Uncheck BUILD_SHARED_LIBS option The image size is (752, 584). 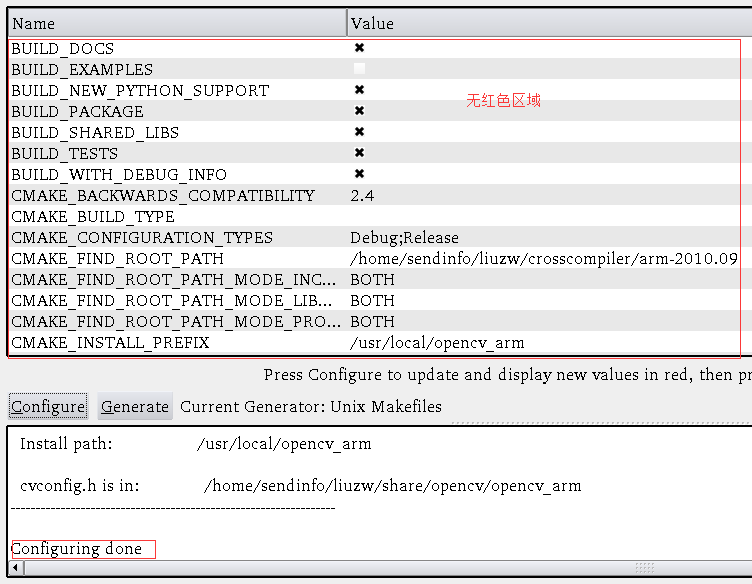(x=359, y=132)
